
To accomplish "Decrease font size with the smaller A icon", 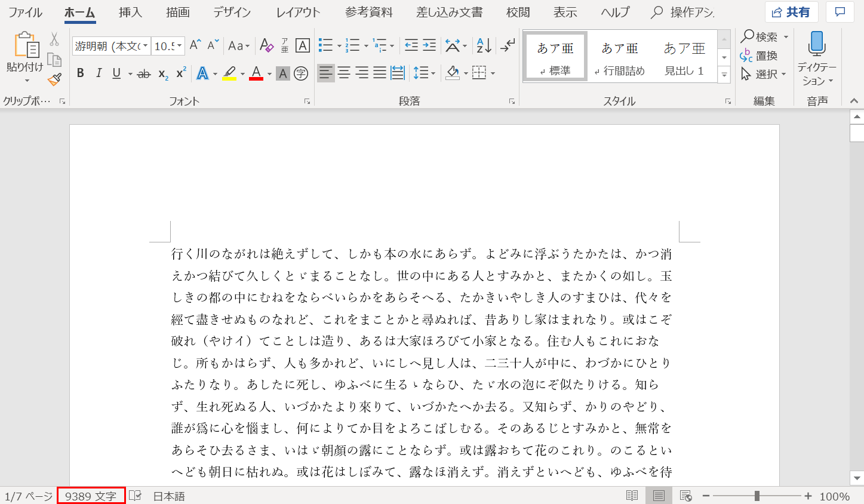I will click(x=213, y=45).
